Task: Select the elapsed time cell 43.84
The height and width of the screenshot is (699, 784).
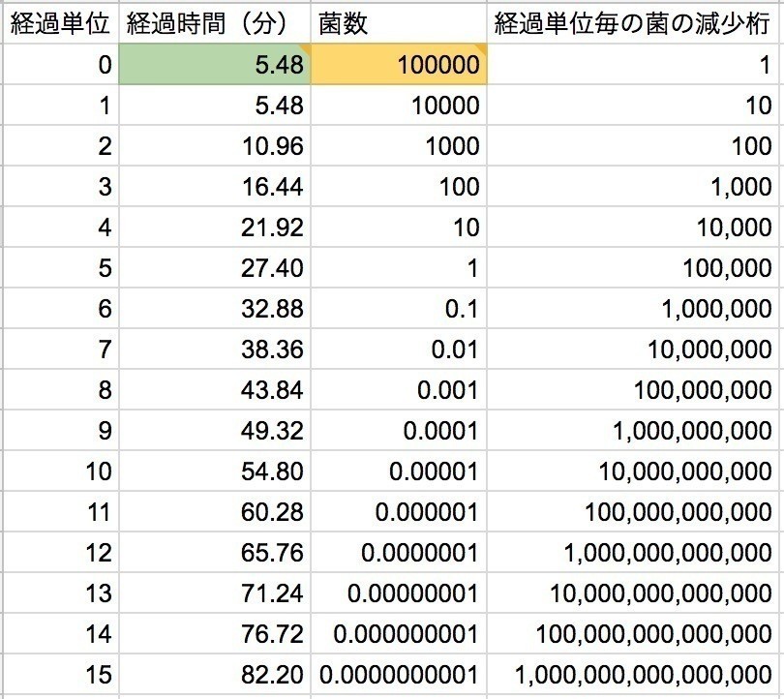Action: point(215,390)
